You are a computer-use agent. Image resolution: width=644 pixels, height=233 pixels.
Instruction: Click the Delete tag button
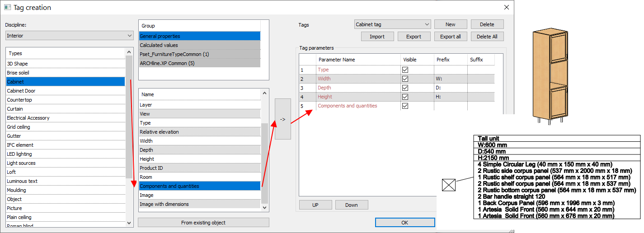click(x=487, y=24)
